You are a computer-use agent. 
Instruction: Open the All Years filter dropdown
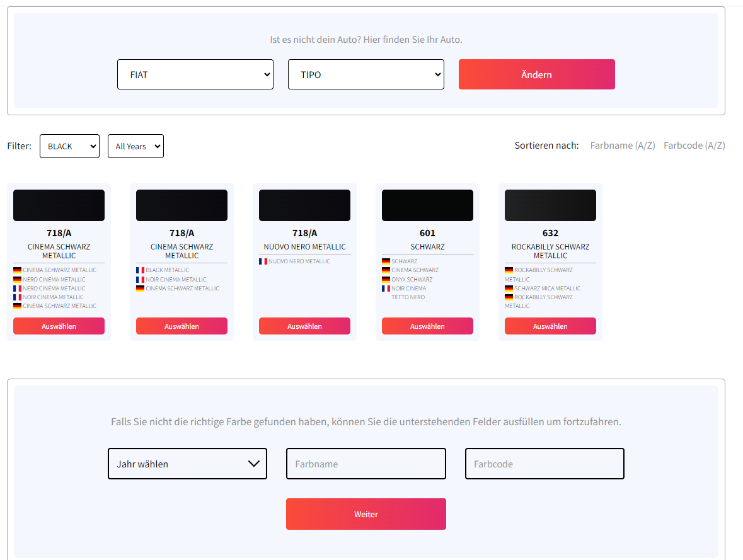135,146
